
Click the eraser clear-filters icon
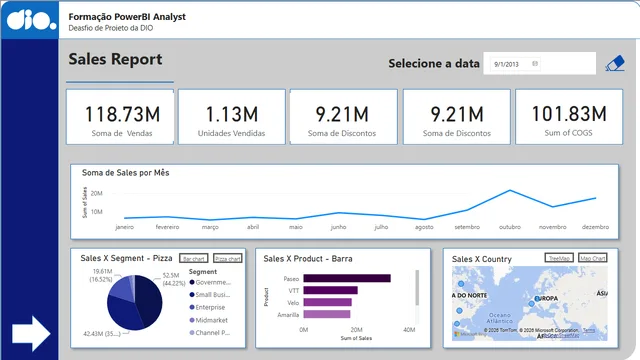pyautogui.click(x=615, y=63)
